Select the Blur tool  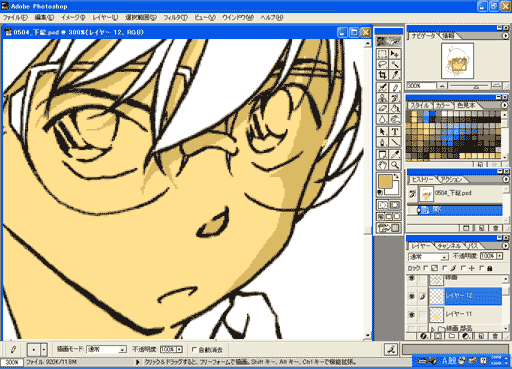click(382, 119)
